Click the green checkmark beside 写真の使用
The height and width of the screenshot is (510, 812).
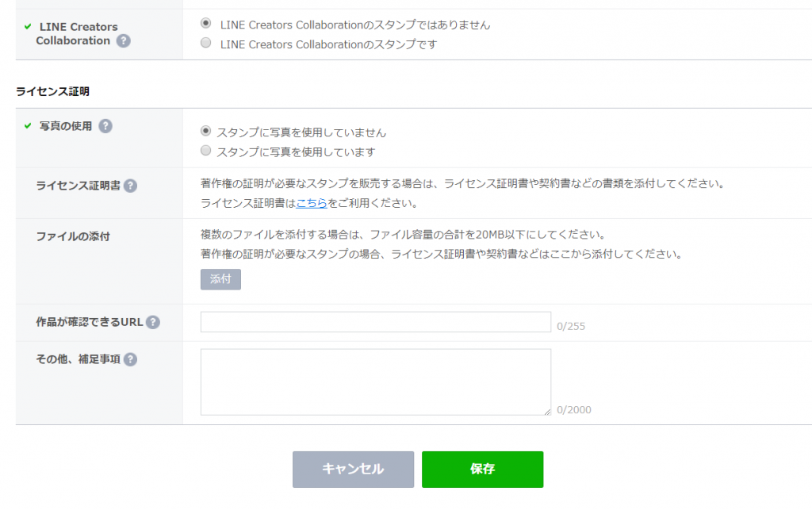click(28, 126)
